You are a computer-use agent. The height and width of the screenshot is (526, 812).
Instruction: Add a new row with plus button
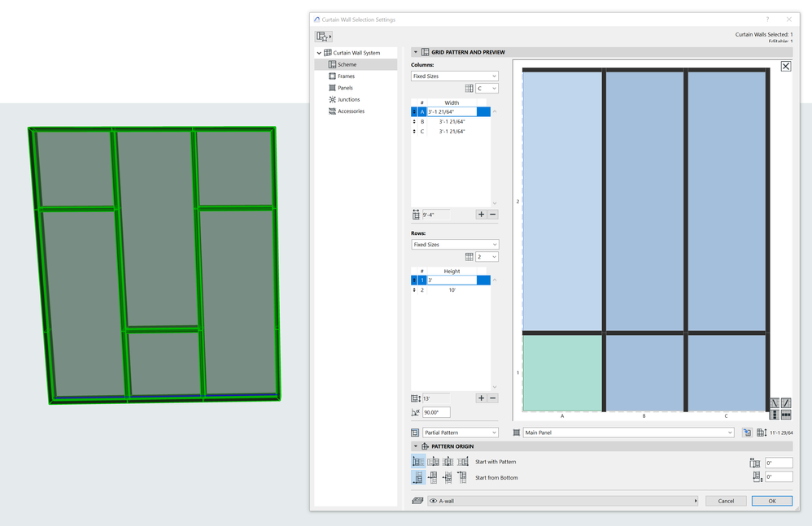click(x=481, y=398)
